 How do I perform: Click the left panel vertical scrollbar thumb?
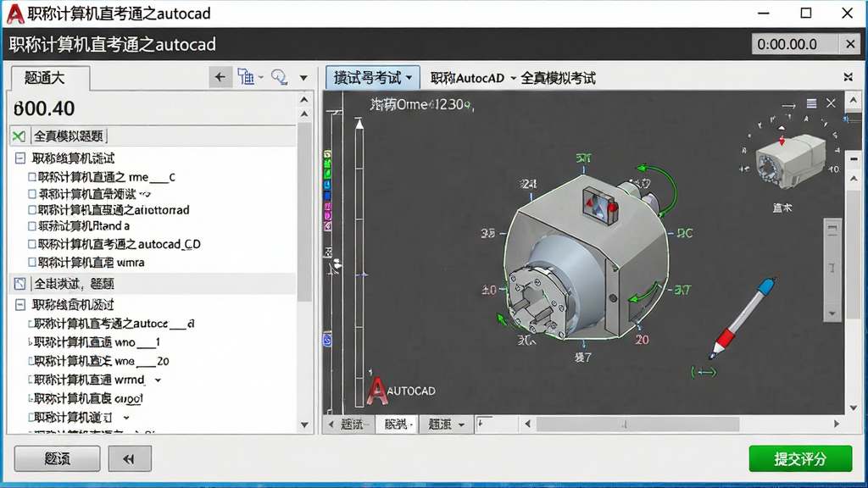pyautogui.click(x=304, y=212)
